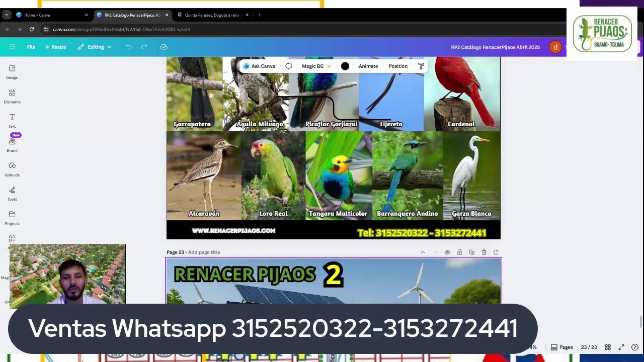Open the Resize menu

[55, 47]
